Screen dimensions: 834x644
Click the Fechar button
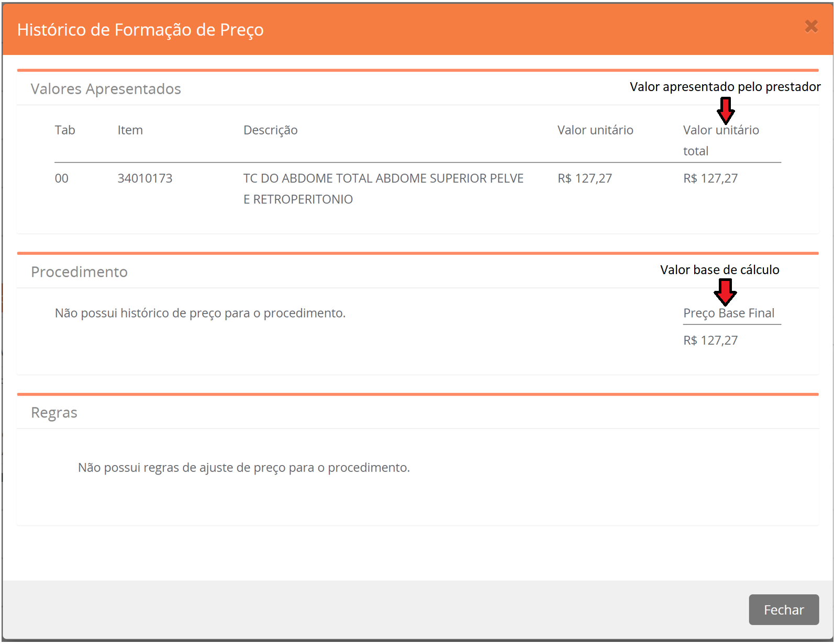point(783,609)
